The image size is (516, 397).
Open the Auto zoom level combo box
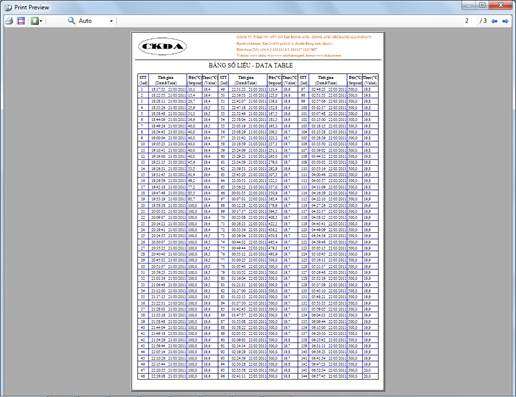[x=96, y=21]
